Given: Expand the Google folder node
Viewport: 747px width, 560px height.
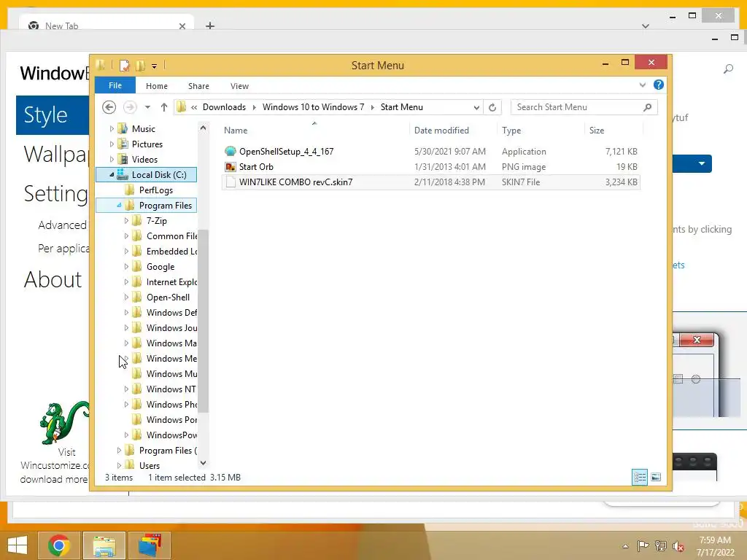Looking at the screenshot, I should [x=126, y=267].
